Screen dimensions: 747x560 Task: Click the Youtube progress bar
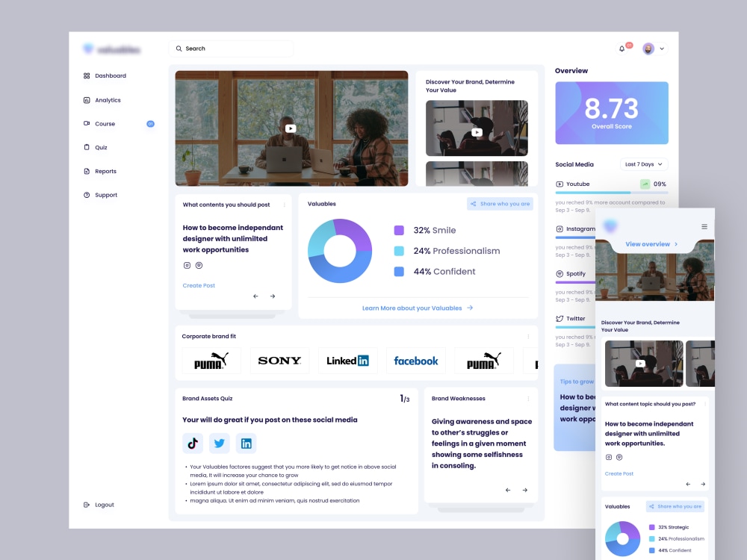pyautogui.click(x=612, y=193)
